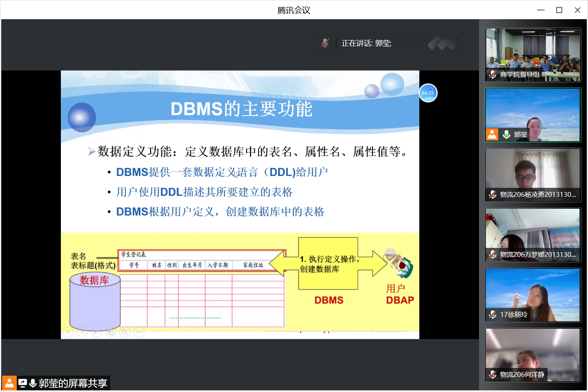This screenshot has width=588, height=392.
Task: Click the screen share icon in bottom label
Action: [22, 383]
